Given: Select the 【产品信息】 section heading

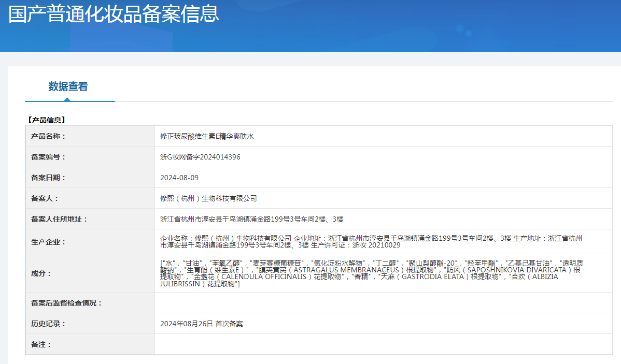Looking at the screenshot, I should click(46, 120).
